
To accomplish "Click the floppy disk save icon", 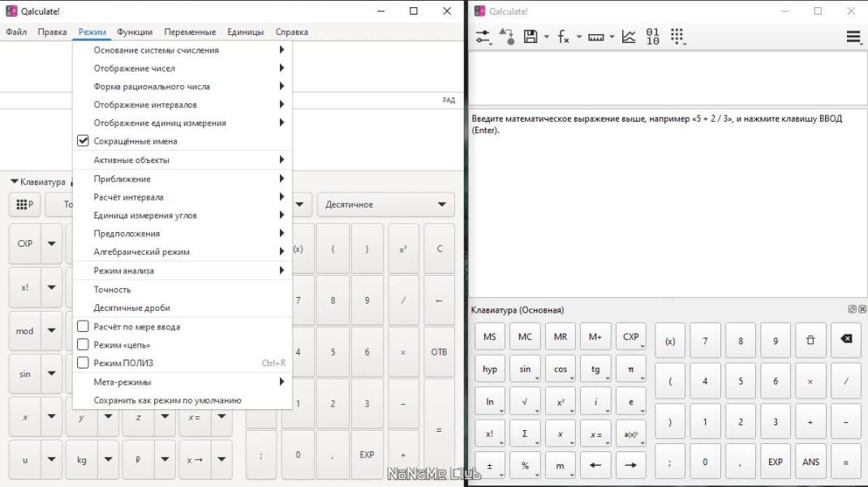I will [531, 37].
